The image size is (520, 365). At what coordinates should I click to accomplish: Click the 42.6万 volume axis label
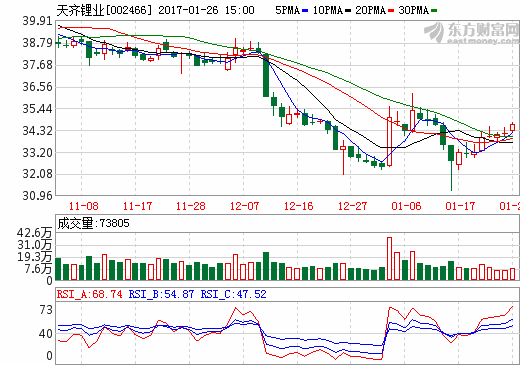point(34,233)
